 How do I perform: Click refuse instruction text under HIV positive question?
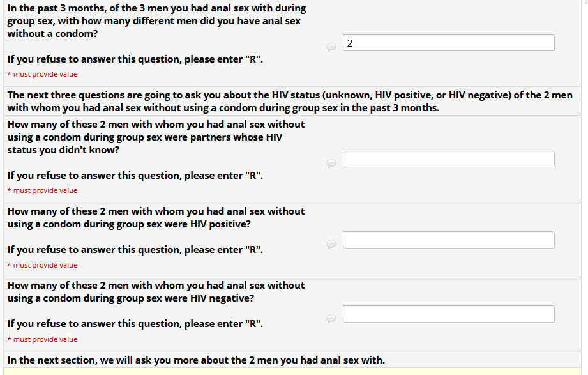pos(135,250)
